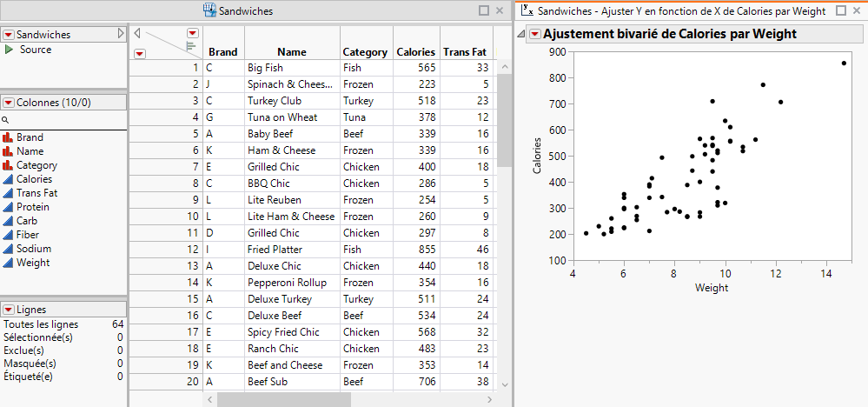Click the data table icon beside Sandwiches title
Viewport: 868px width, 407px height.
(x=209, y=10)
